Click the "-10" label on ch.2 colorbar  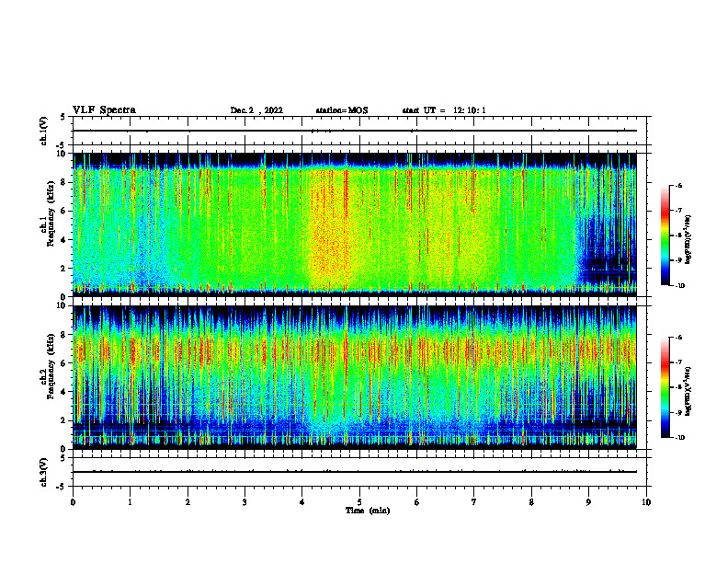pyautogui.click(x=680, y=438)
